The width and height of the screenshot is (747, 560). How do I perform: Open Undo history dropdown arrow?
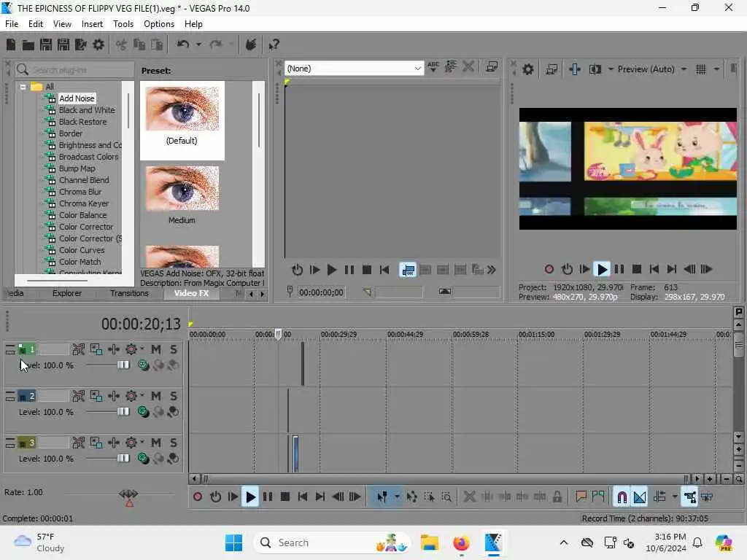198,44
